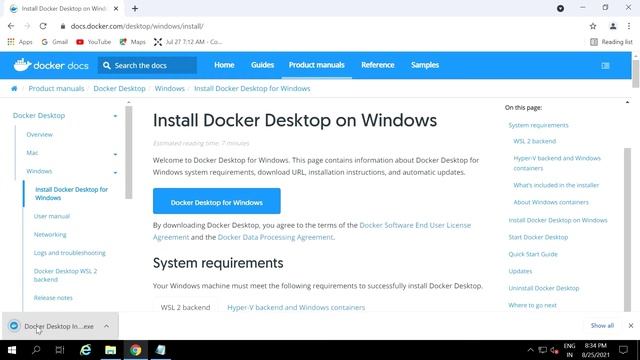
Task: Jump to System requirements on this page
Action: click(538, 125)
